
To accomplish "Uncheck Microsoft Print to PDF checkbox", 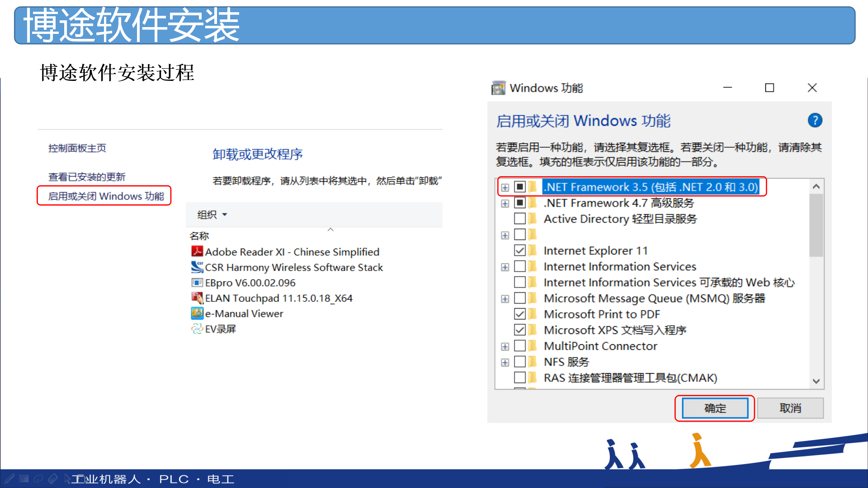I will [x=520, y=314].
